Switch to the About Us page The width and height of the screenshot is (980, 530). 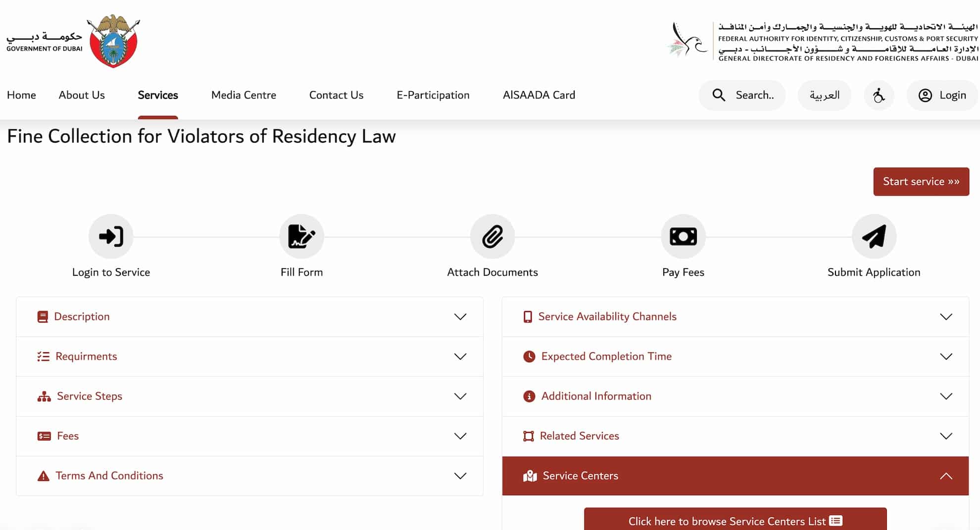point(82,95)
